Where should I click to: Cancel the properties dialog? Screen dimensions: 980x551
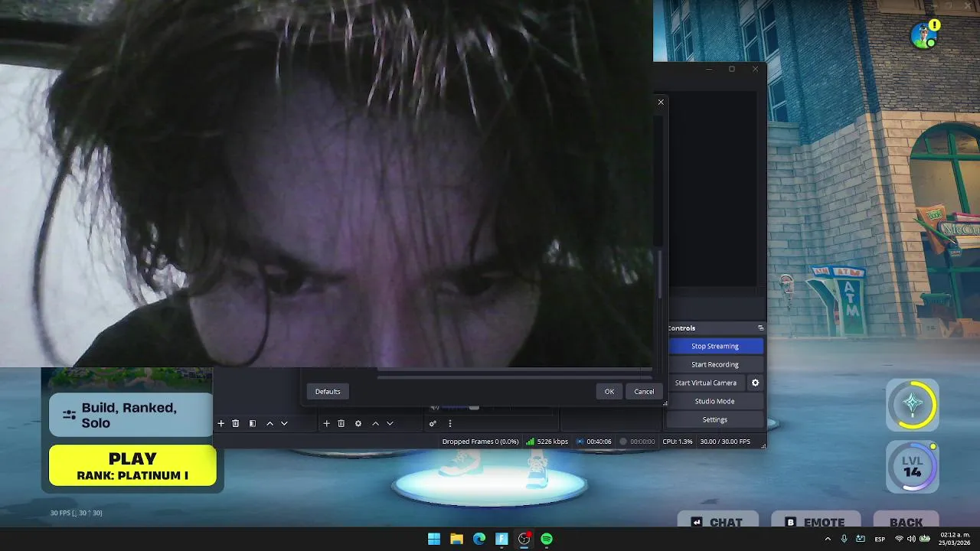(x=644, y=392)
